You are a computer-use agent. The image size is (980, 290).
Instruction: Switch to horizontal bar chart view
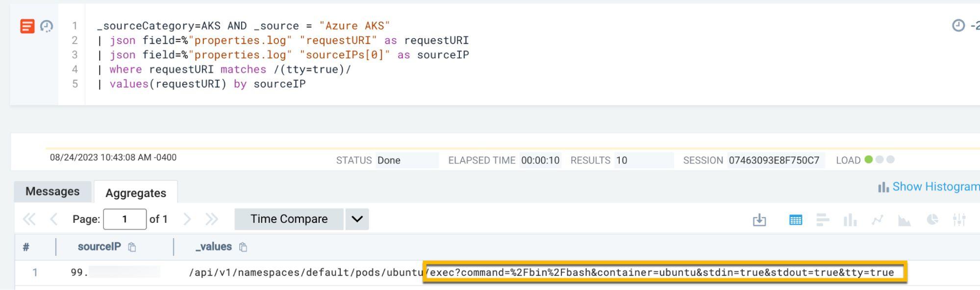pos(823,220)
